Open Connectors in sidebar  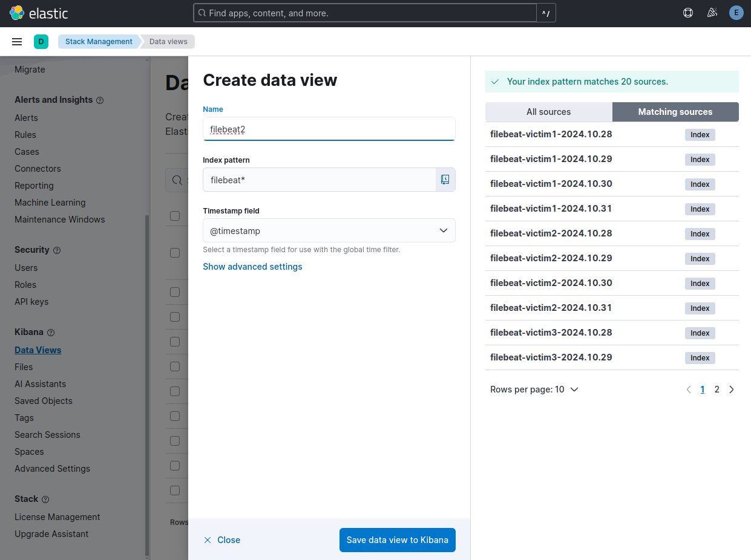pos(38,169)
